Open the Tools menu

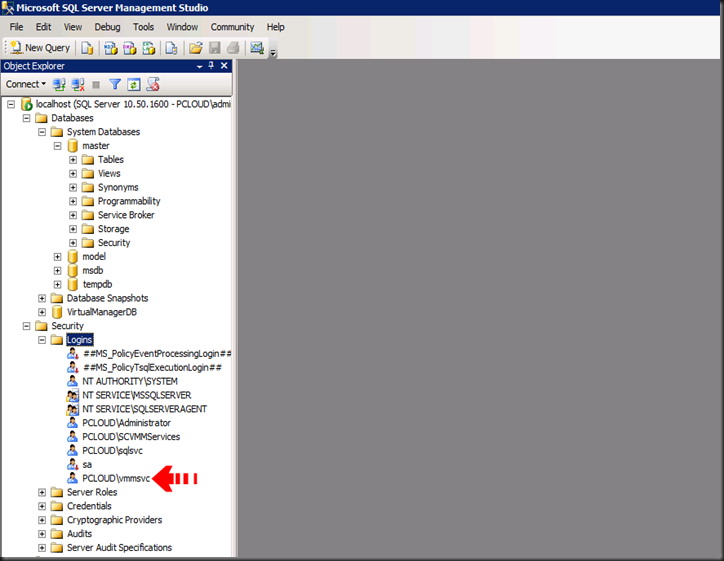[143, 27]
